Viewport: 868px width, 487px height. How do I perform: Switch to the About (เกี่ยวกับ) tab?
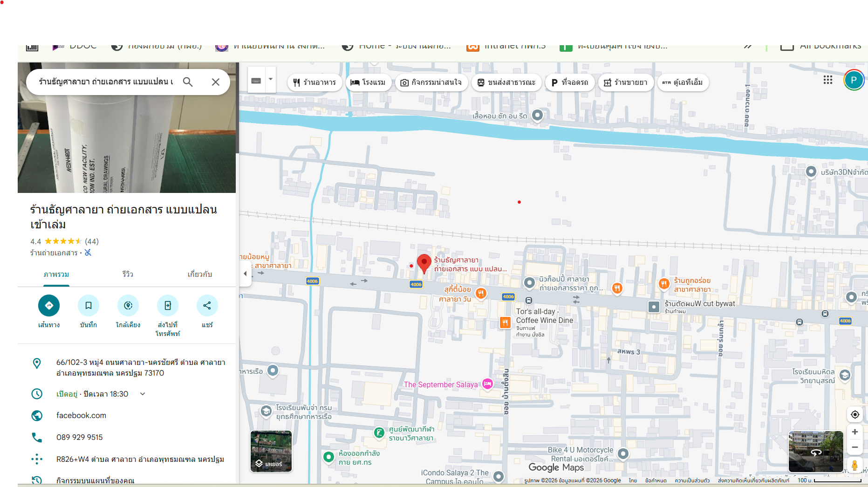199,274
